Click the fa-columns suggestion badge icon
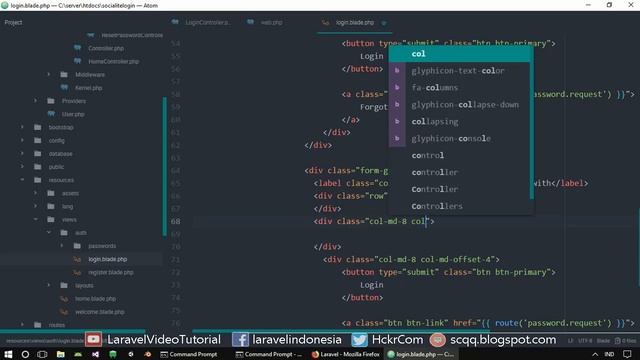Image resolution: width=640 pixels, height=360 pixels. (397, 87)
